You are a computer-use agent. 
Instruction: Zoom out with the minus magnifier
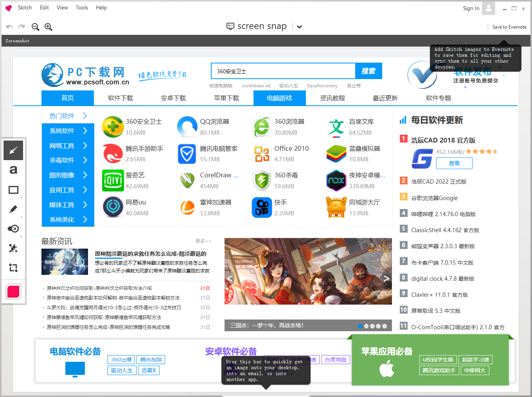tap(36, 27)
